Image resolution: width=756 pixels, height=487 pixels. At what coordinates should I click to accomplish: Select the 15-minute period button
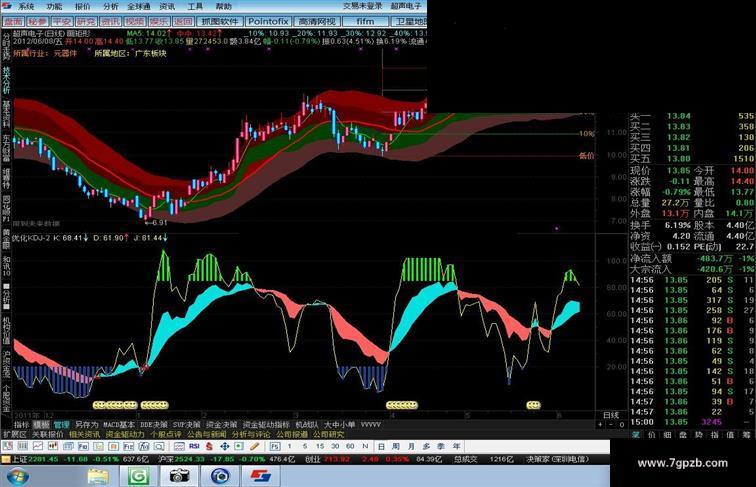coord(320,446)
